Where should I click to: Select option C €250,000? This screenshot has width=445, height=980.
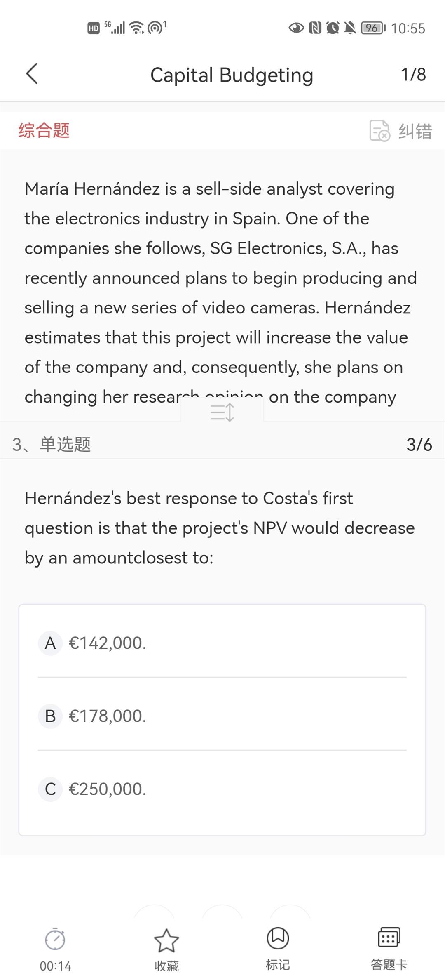click(107, 789)
